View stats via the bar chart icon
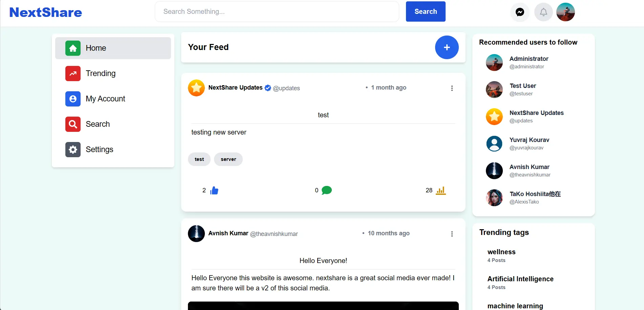Screen dimensions: 644x310 (441, 190)
